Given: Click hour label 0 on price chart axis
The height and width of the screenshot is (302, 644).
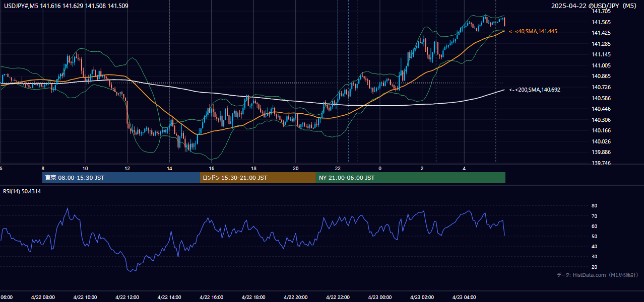Looking at the screenshot, I should pos(380,168).
